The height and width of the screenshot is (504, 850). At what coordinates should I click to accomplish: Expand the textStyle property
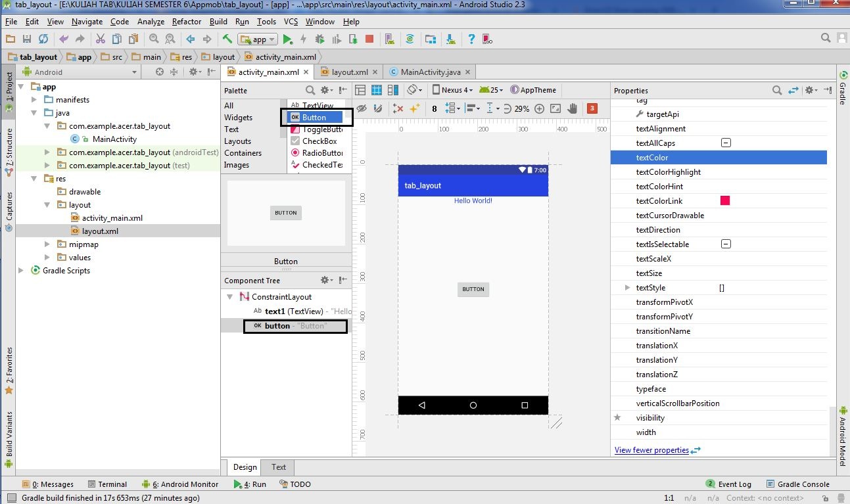(627, 288)
